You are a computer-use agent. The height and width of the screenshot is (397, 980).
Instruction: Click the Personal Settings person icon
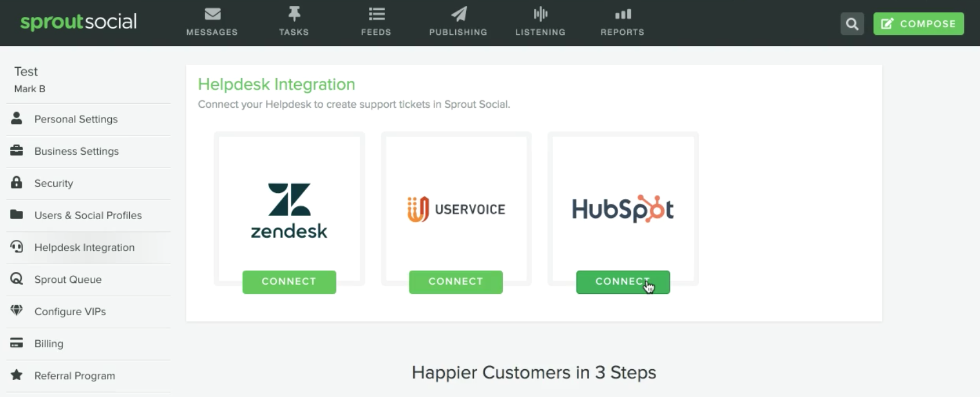[17, 118]
